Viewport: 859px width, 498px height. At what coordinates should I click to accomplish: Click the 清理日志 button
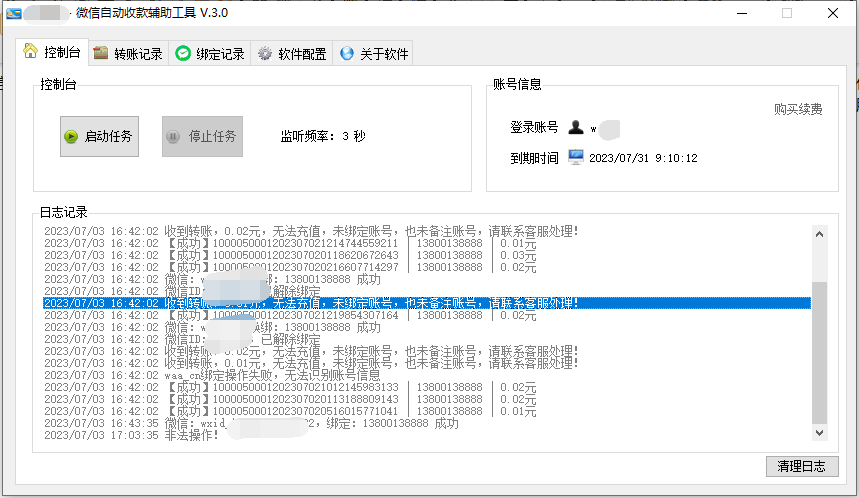point(801,466)
